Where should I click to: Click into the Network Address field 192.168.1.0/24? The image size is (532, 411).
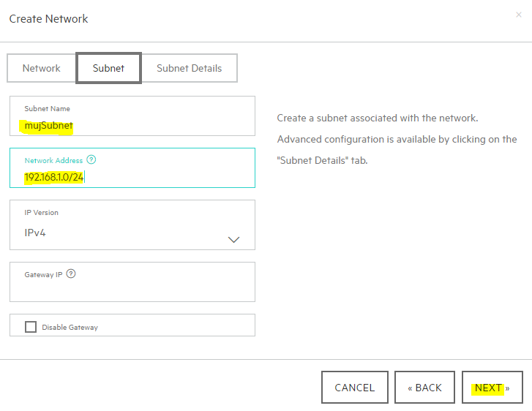pos(132,168)
